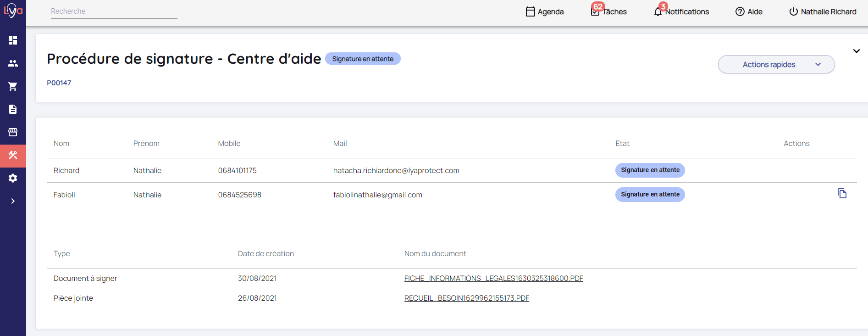868x336 pixels.
Task: Copy link icon in Fabioli row
Action: click(x=842, y=194)
